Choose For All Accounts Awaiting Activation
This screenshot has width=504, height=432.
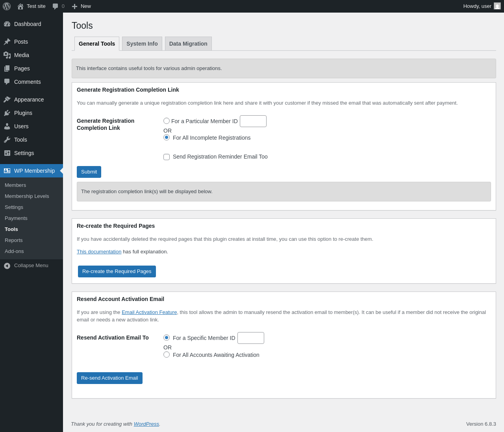click(167, 354)
